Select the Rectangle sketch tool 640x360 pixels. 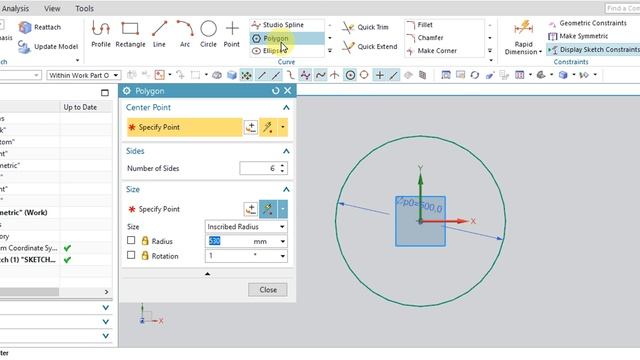click(x=130, y=34)
